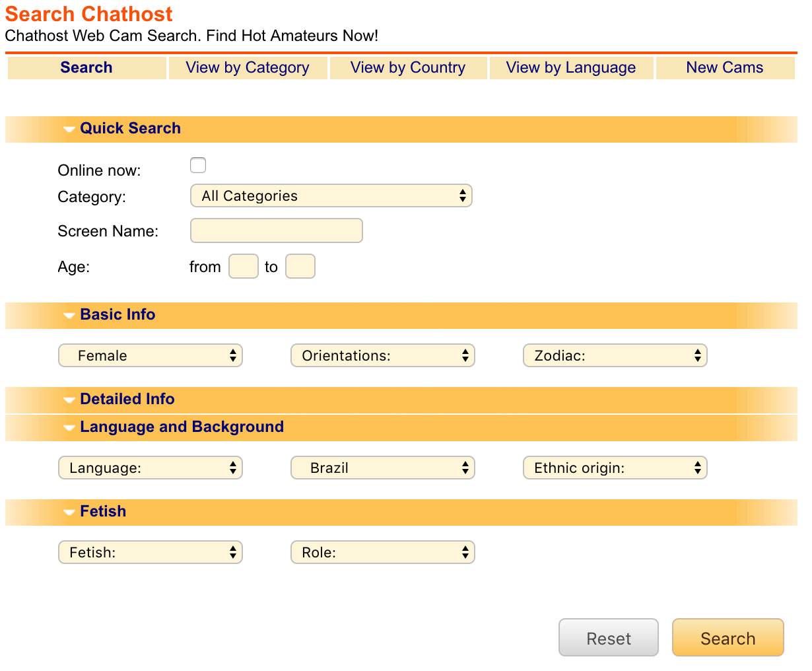Viewport: 812px width, 671px height.
Task: Open the Language dropdown
Action: pos(151,468)
